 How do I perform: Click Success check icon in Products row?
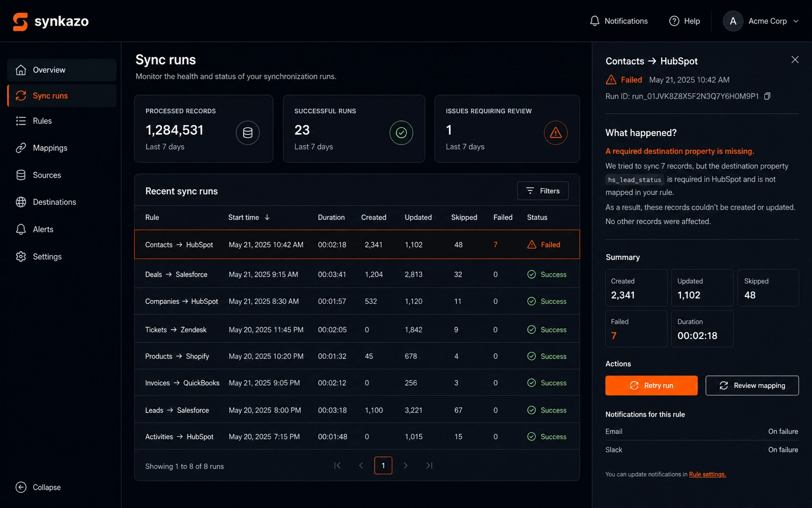[x=531, y=356]
